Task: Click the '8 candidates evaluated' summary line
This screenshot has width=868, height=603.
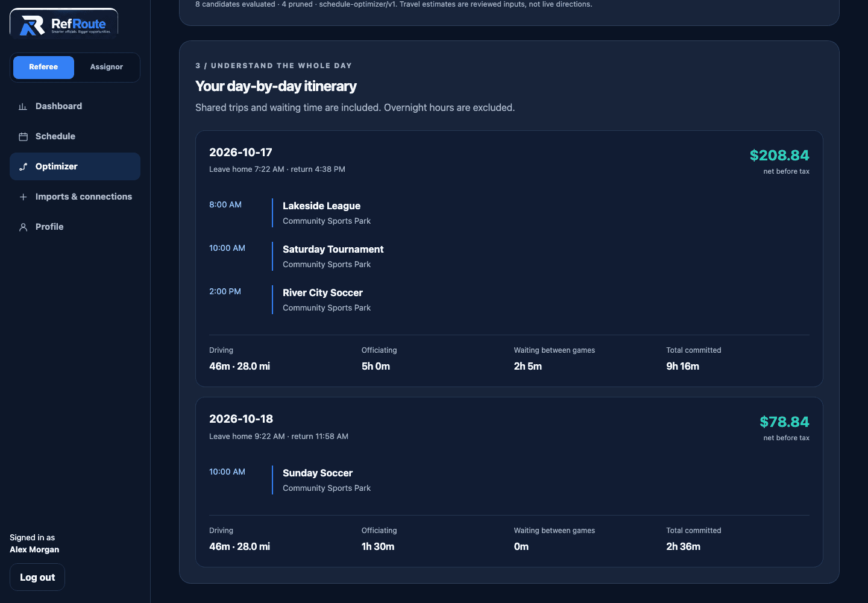Action: coord(394,4)
